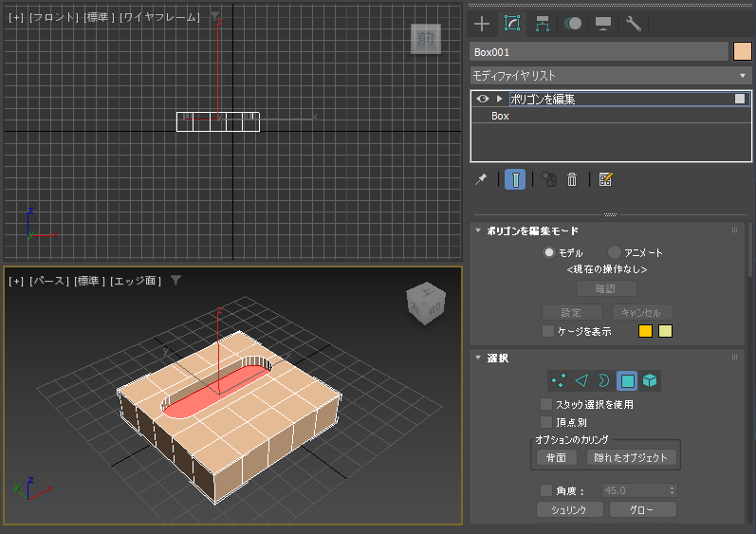
Task: Click the Box001 object name field
Action: [599, 52]
